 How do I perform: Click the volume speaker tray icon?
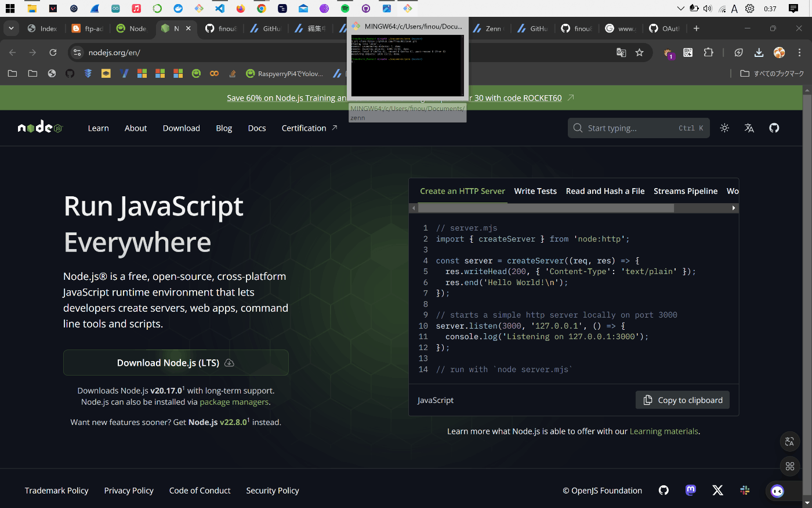click(708, 8)
